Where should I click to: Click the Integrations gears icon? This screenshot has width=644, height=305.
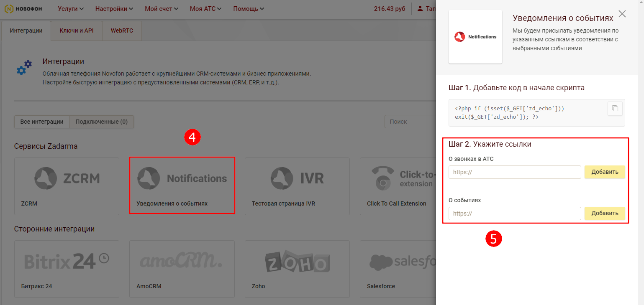(x=24, y=68)
